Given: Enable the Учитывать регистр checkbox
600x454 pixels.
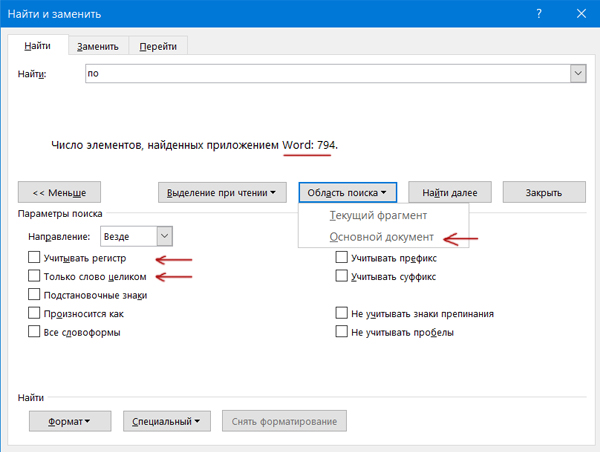Looking at the screenshot, I should [x=35, y=258].
